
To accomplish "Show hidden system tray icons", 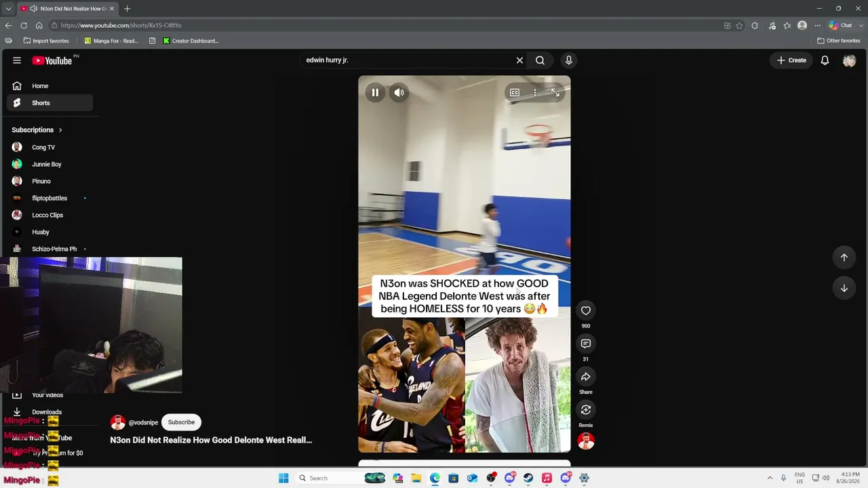I will pyautogui.click(x=770, y=479).
